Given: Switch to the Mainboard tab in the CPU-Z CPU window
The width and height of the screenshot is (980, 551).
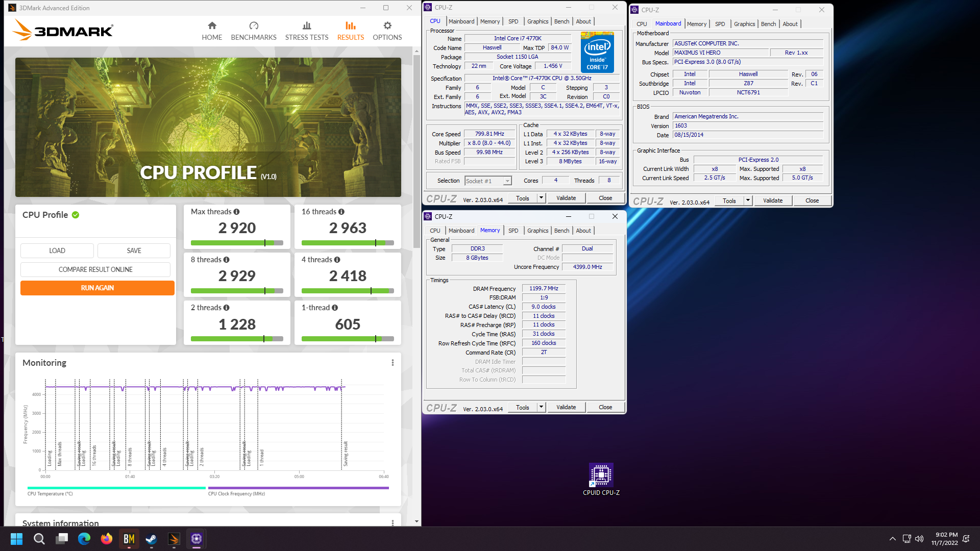Looking at the screenshot, I should click(x=461, y=21).
